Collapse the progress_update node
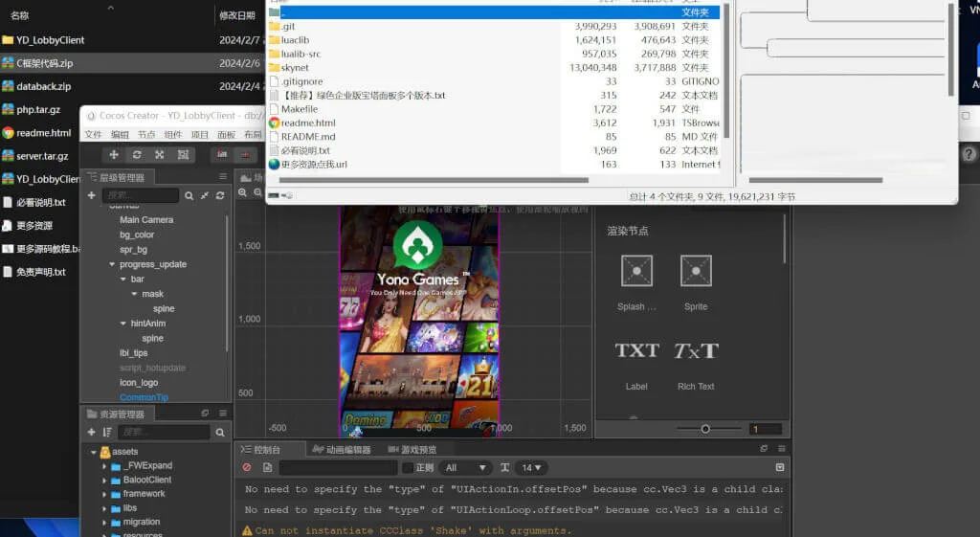Screen dimensions: 980x537 coord(112,264)
